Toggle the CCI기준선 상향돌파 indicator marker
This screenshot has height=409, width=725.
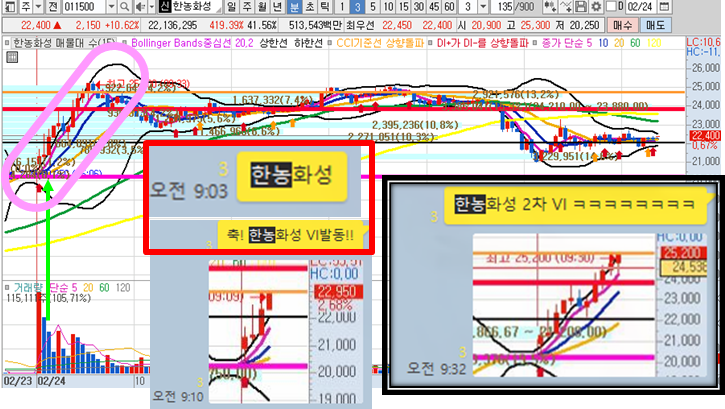pyautogui.click(x=329, y=43)
